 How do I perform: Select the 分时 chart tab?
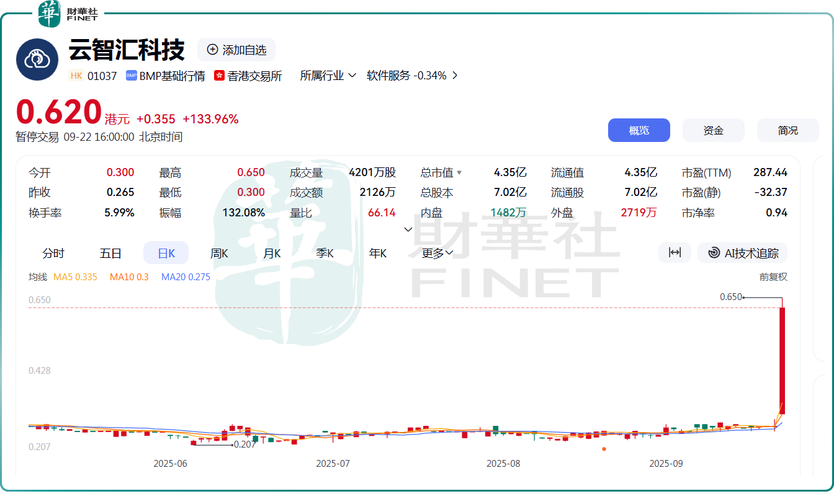tap(53, 253)
